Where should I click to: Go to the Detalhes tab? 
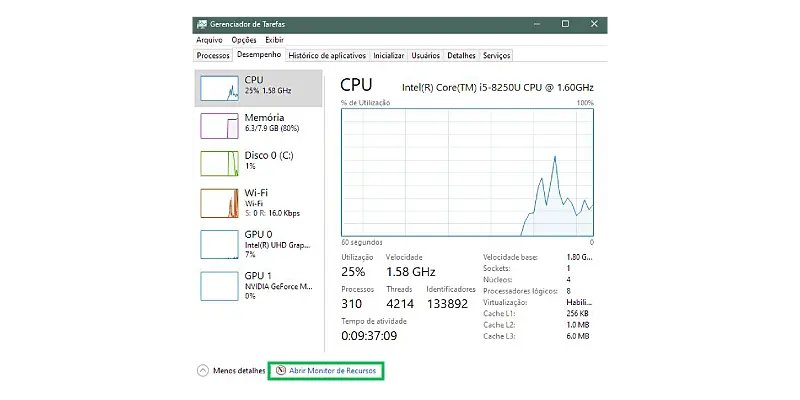[461, 56]
